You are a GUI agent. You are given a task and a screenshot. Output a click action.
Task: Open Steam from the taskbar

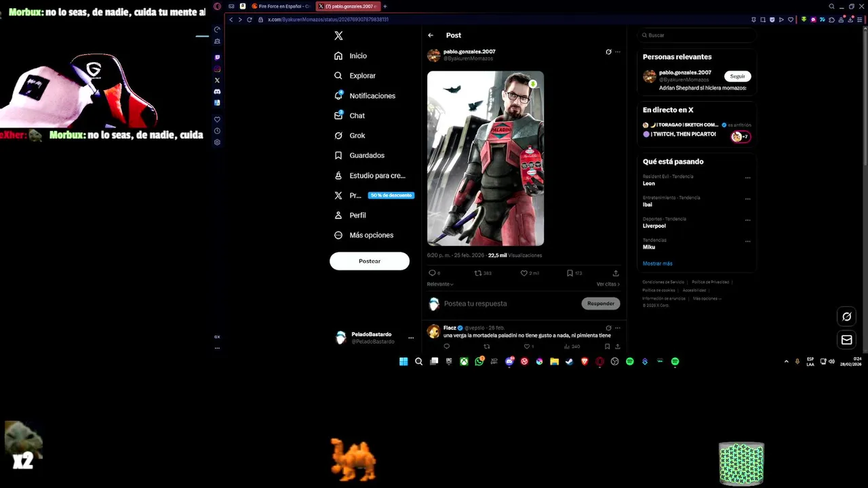569,361
